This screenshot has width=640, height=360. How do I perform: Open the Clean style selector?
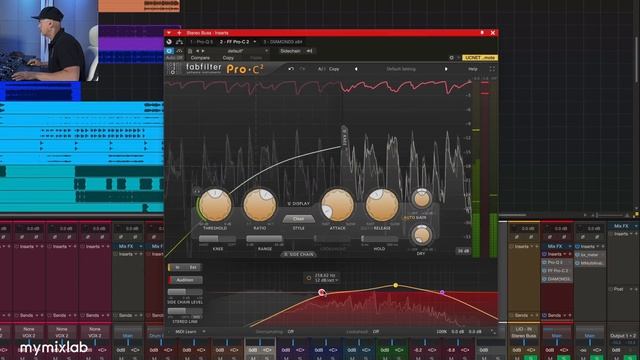tap(298, 219)
